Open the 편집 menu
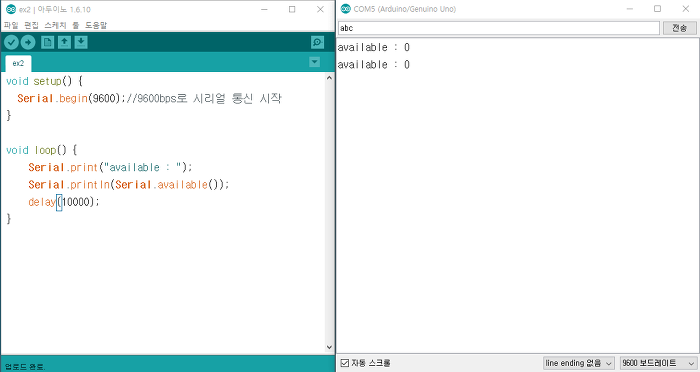The image size is (700, 372). point(31,25)
